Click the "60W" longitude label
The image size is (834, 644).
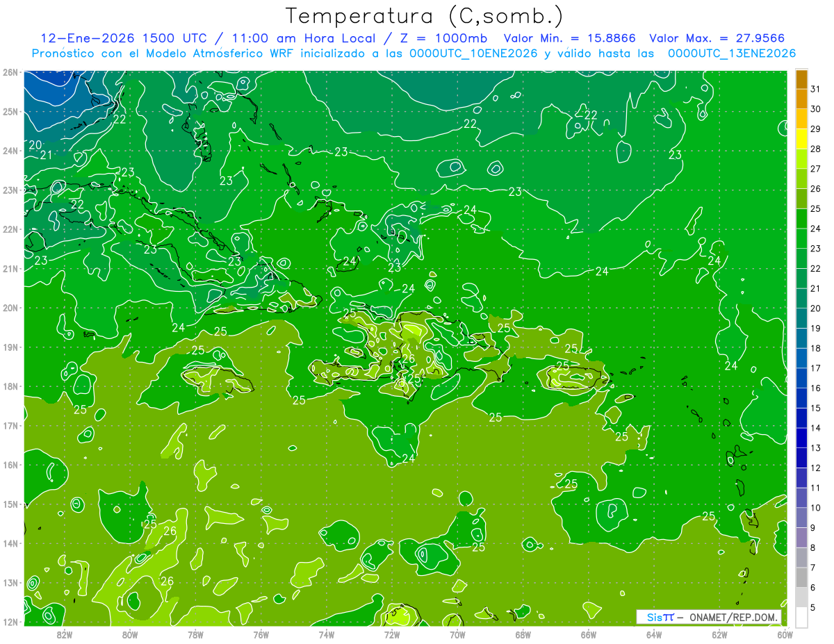785,634
